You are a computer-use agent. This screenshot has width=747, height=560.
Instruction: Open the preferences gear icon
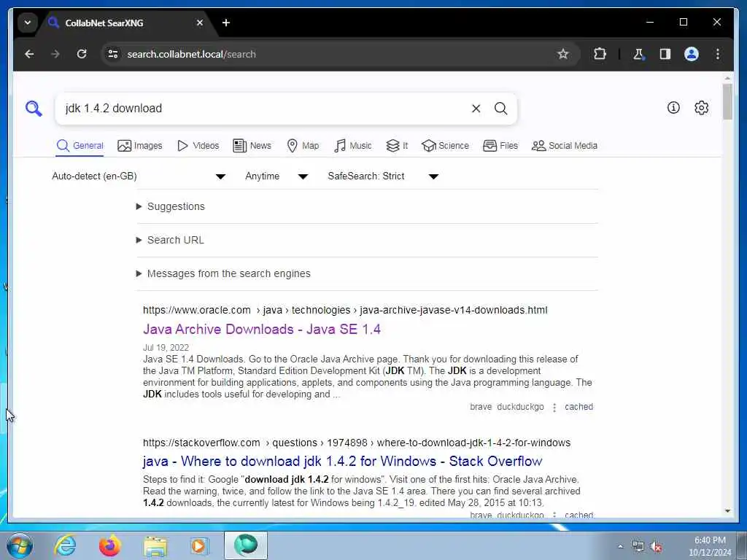(x=701, y=108)
